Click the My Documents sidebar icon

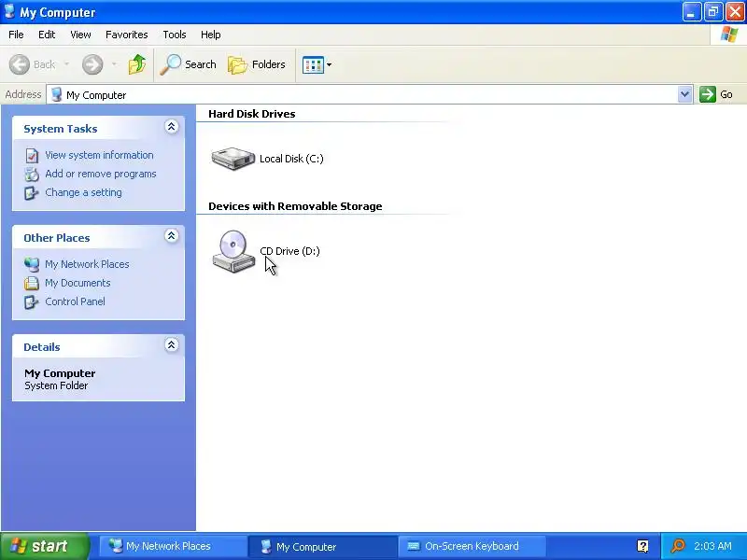pos(32,283)
